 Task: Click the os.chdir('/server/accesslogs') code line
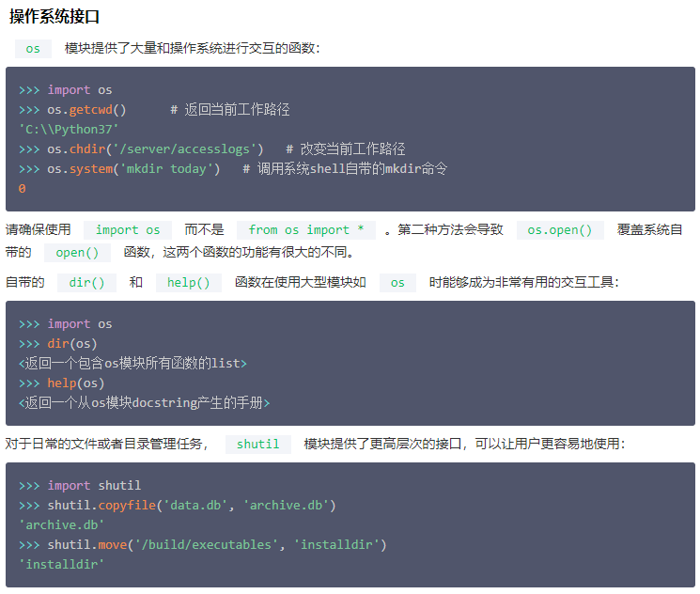pyautogui.click(x=141, y=148)
